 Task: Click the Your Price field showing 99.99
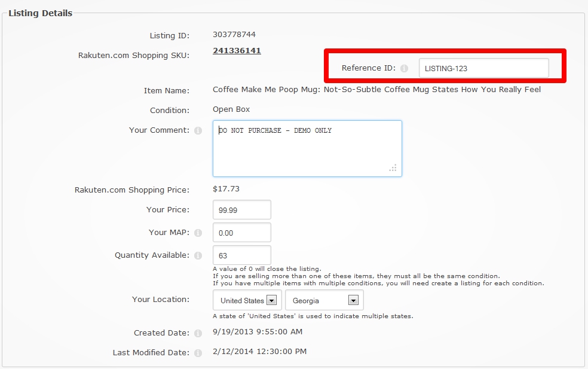(242, 210)
